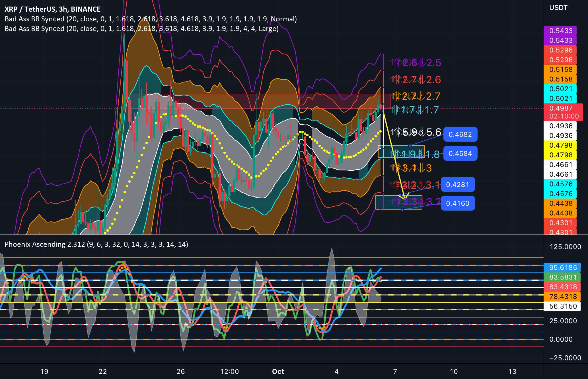This screenshot has height=379, width=588.
Task: Click the 22 date label on the time axis
Action: tap(102, 371)
